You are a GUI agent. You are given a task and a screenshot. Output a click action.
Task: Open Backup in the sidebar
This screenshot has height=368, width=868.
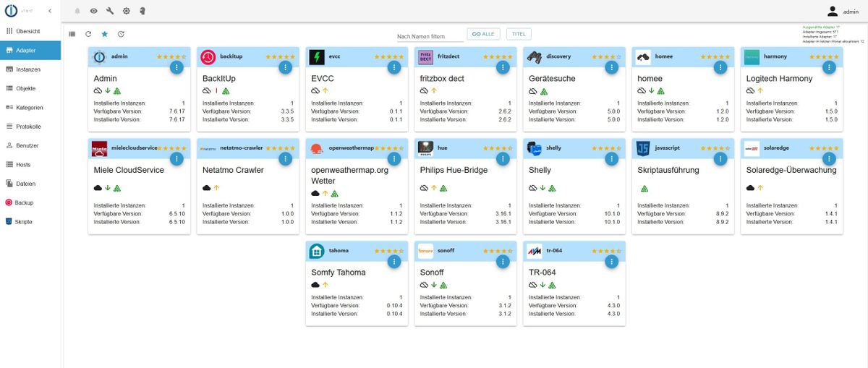pyautogui.click(x=30, y=202)
